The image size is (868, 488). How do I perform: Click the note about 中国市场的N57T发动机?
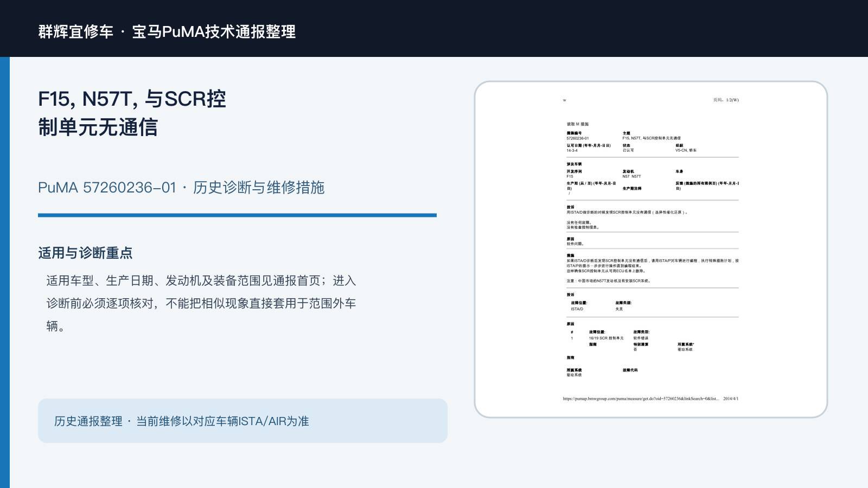609,281
